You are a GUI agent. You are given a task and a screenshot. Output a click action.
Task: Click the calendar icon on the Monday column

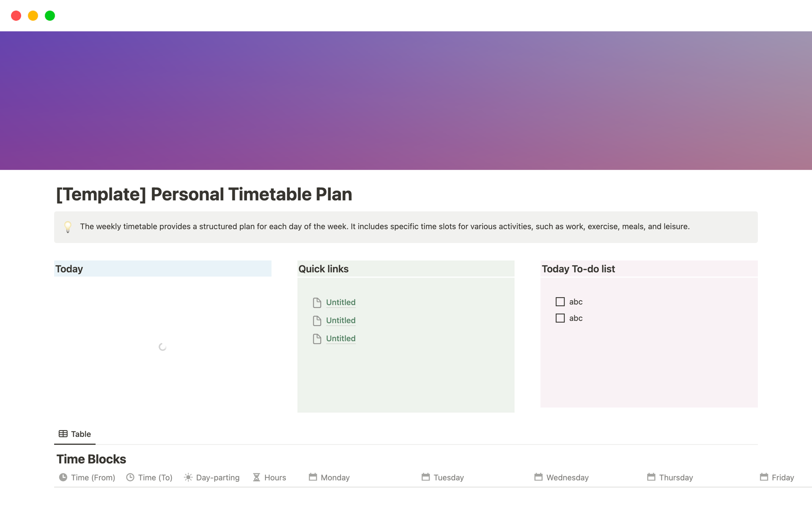313,477
